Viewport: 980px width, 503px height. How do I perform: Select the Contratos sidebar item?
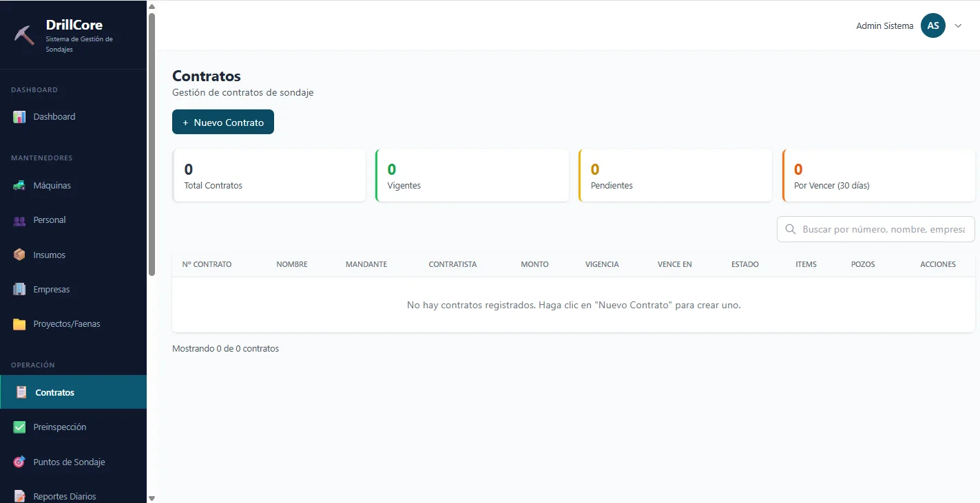[x=54, y=392]
